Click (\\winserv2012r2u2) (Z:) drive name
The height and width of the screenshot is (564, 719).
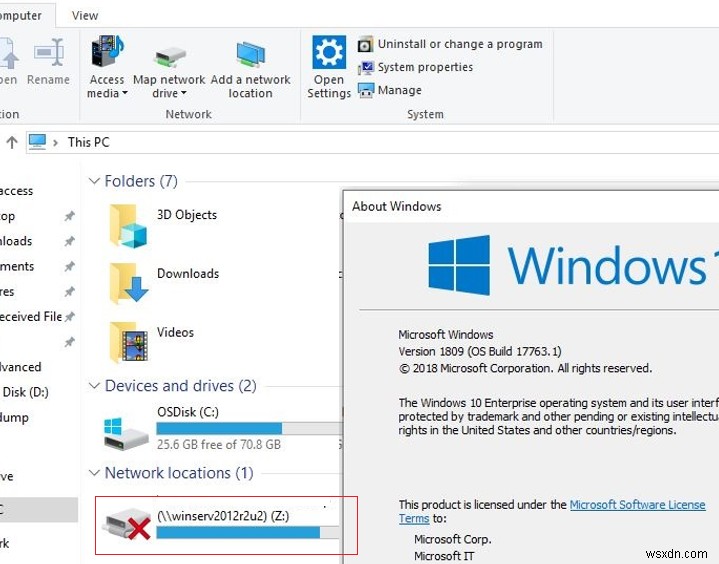223,516
